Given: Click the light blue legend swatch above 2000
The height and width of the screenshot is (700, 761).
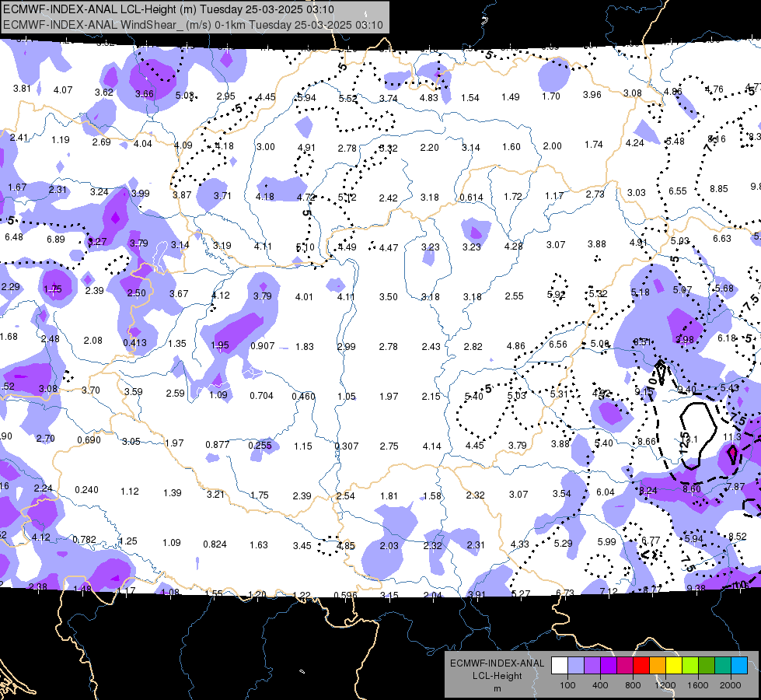Looking at the screenshot, I should point(739,666).
